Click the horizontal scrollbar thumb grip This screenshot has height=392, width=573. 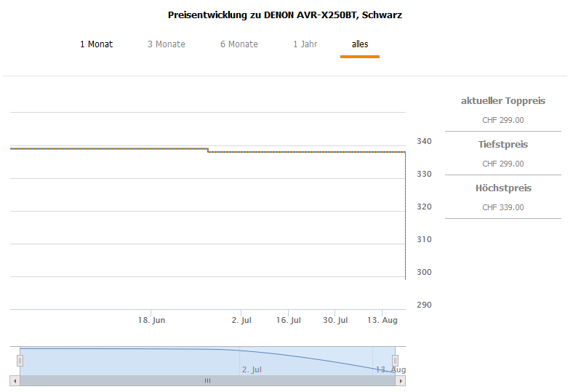[x=207, y=380]
